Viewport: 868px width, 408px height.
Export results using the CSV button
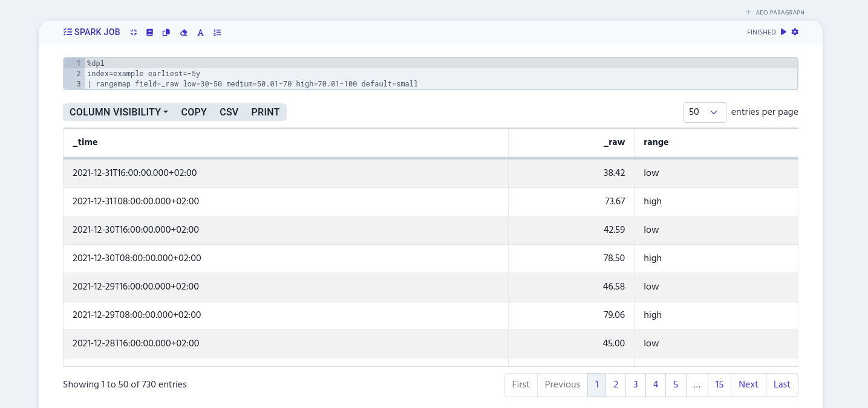[229, 112]
